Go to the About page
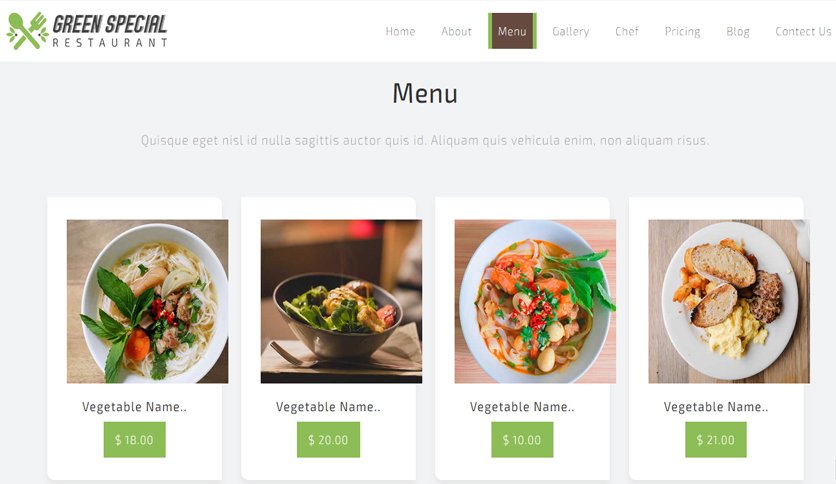836x484 pixels. click(x=456, y=31)
